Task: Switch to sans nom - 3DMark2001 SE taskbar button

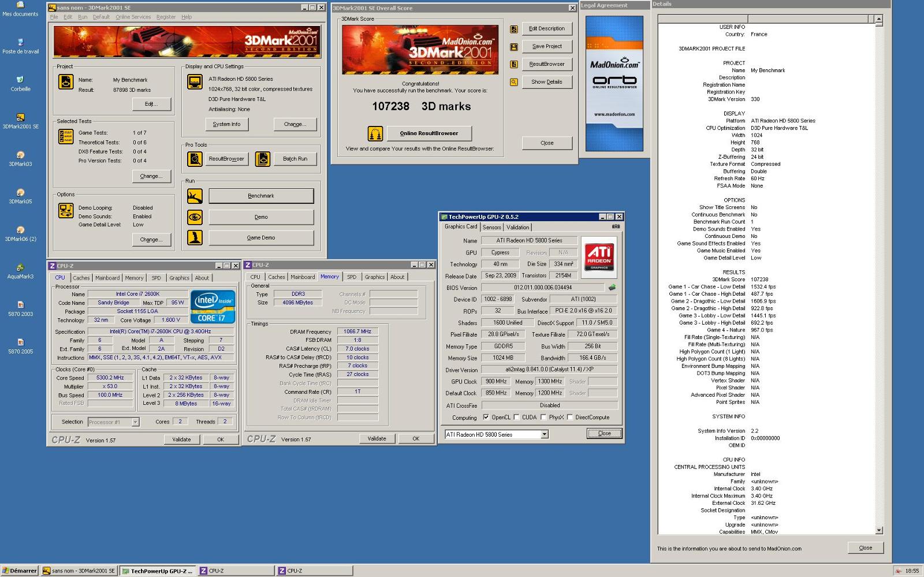Action: (79, 571)
